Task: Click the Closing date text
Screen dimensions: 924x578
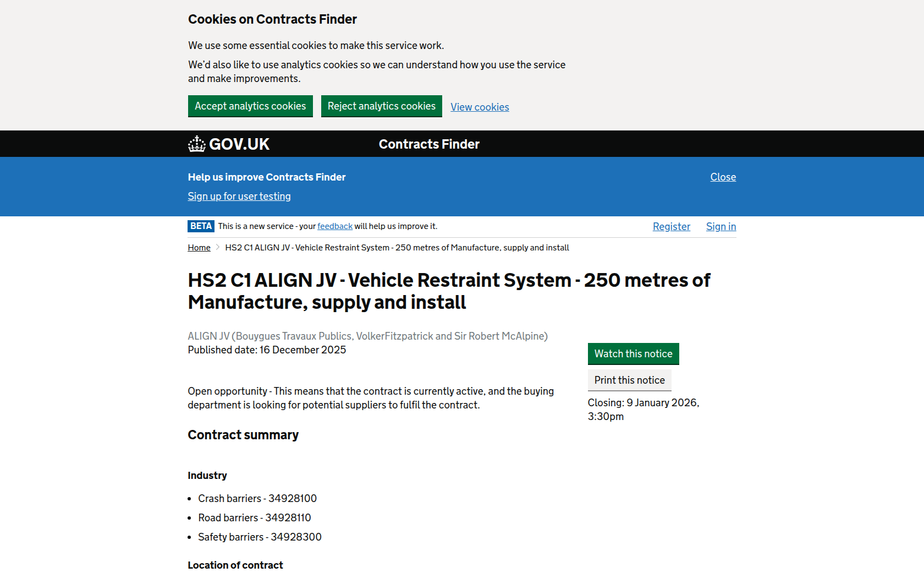Action: tap(643, 410)
